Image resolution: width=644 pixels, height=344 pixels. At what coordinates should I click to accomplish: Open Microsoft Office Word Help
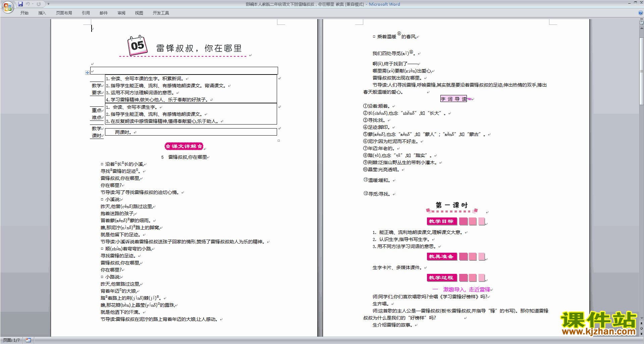click(x=641, y=13)
